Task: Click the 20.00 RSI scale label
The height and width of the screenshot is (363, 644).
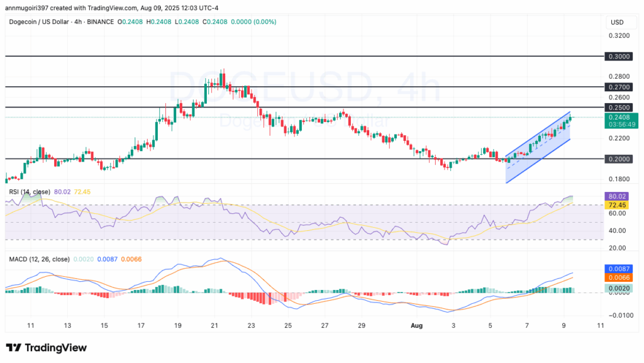Action: click(x=618, y=248)
